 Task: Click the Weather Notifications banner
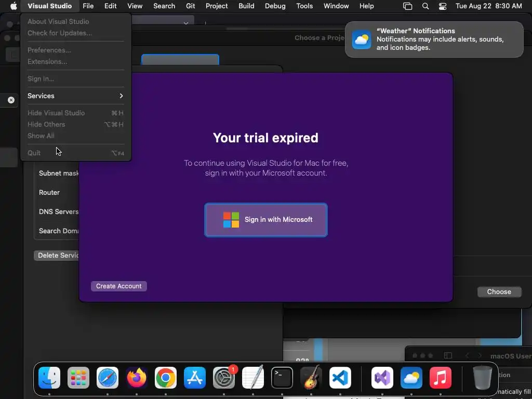[x=434, y=39]
